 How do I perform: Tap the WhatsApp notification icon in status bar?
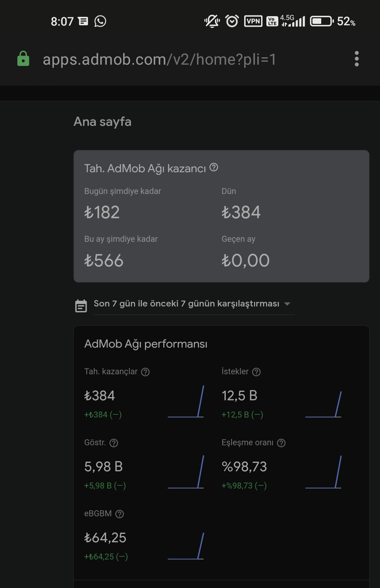pos(100,21)
